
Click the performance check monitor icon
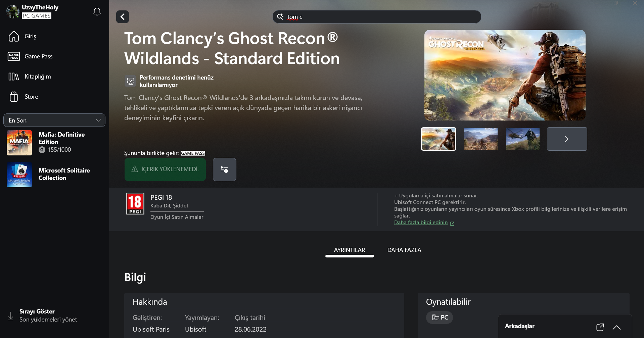click(x=130, y=81)
